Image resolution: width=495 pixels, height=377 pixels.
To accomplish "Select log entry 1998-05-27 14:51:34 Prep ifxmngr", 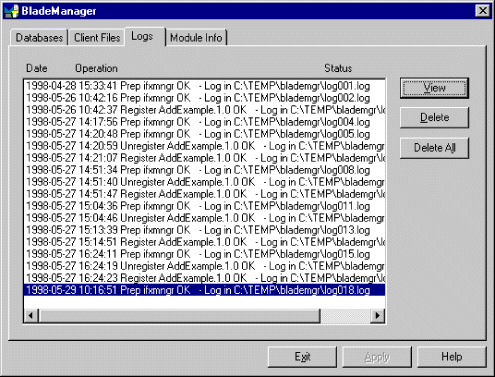I will tap(204, 170).
